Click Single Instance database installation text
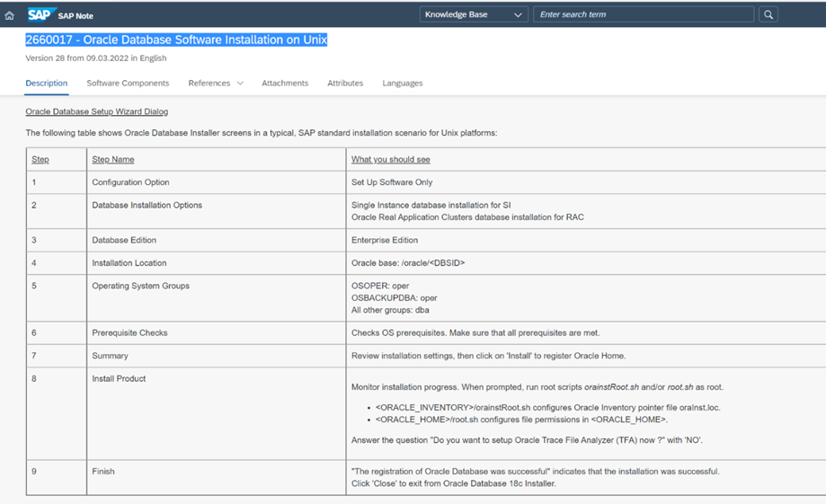This screenshot has width=826, height=504. (x=431, y=206)
